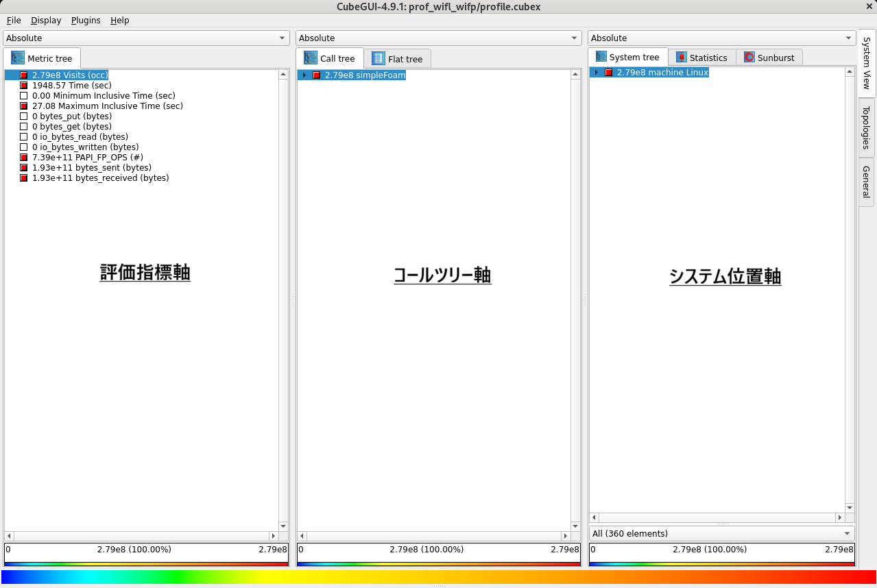Select the bytes_put metric box

point(24,117)
